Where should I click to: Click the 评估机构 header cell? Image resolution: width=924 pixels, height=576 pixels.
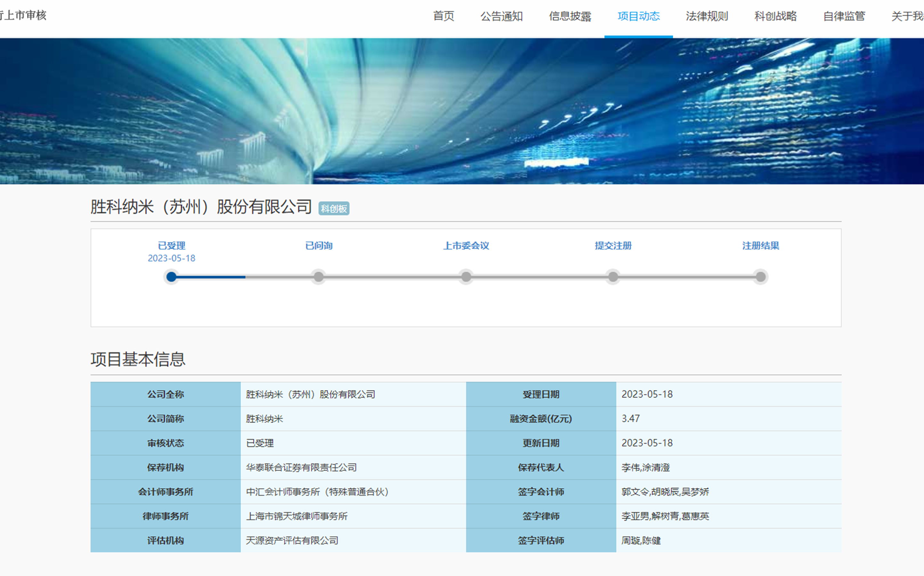coord(166,540)
